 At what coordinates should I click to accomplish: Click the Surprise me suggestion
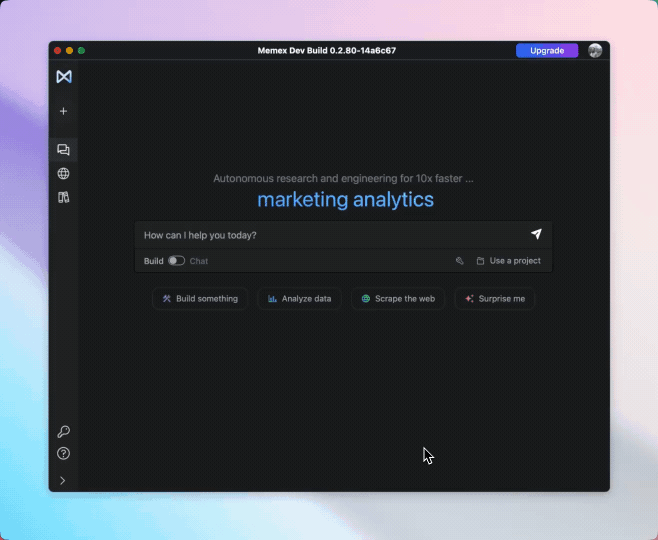495,299
